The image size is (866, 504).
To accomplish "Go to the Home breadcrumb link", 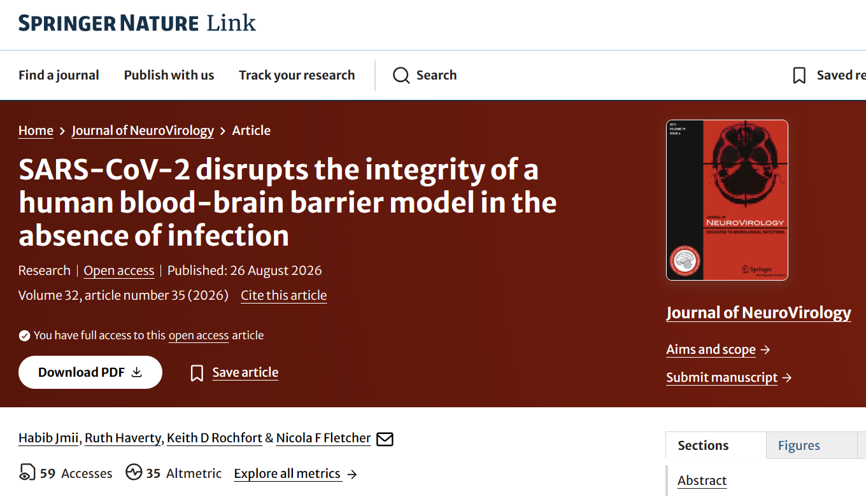I will click(x=36, y=130).
